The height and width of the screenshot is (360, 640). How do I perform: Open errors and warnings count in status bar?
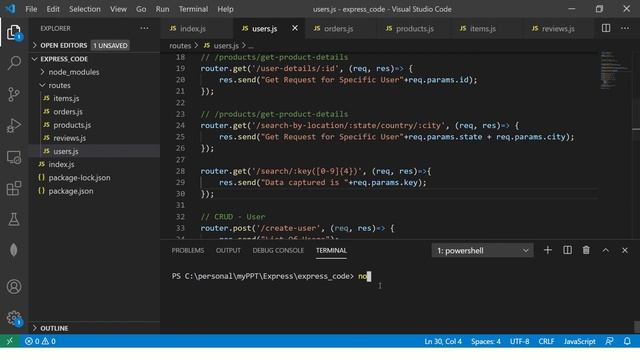coord(40,341)
